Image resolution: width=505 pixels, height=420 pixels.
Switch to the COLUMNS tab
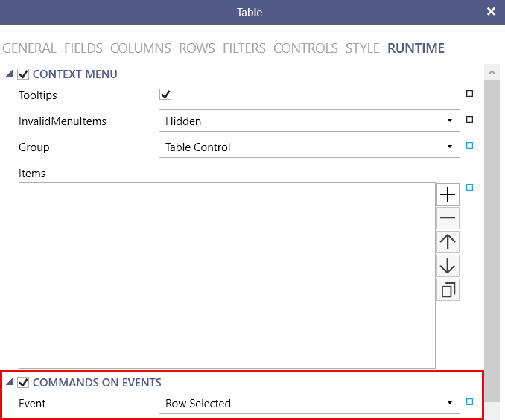141,48
